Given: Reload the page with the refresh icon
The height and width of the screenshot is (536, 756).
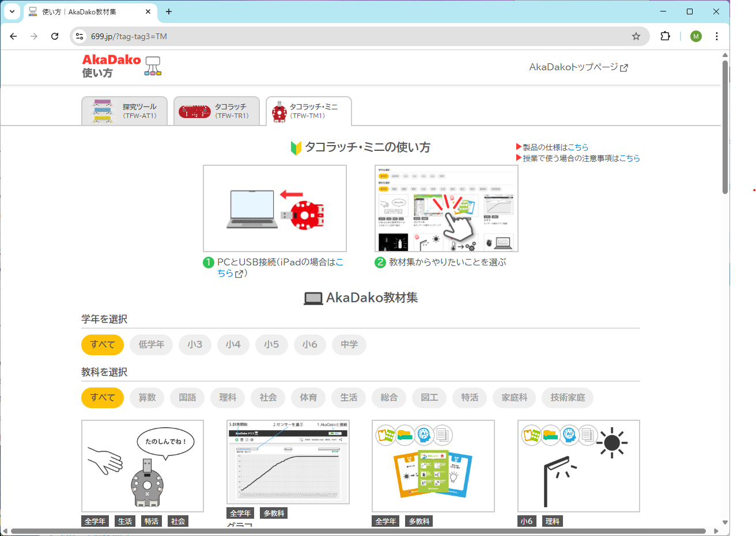Looking at the screenshot, I should (55, 36).
